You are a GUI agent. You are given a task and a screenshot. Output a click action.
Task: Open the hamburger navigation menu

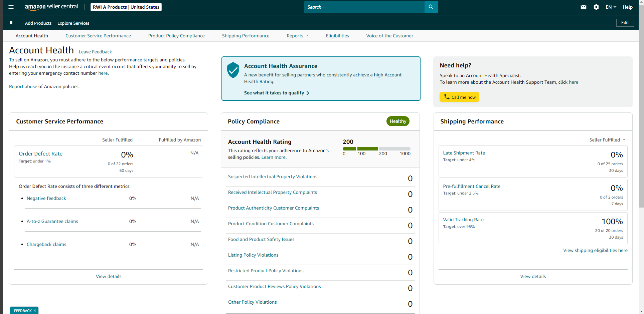coord(11,7)
